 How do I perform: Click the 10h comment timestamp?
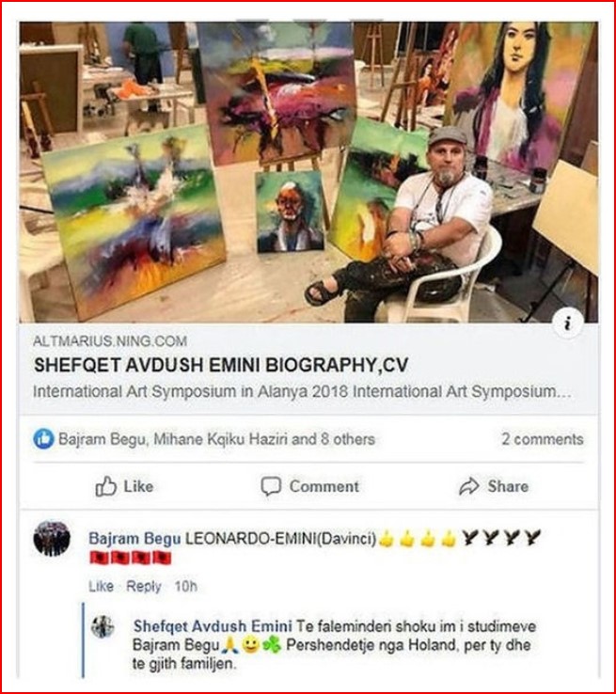coord(185,587)
